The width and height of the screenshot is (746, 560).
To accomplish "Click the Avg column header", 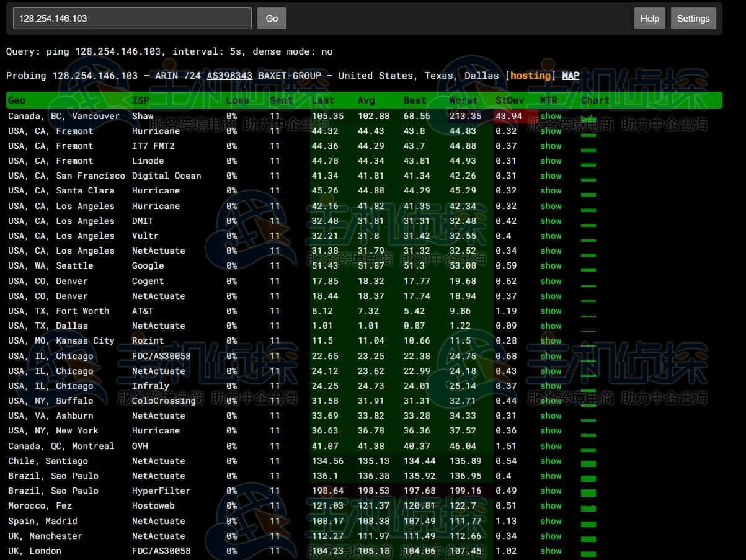I will pos(366,100).
